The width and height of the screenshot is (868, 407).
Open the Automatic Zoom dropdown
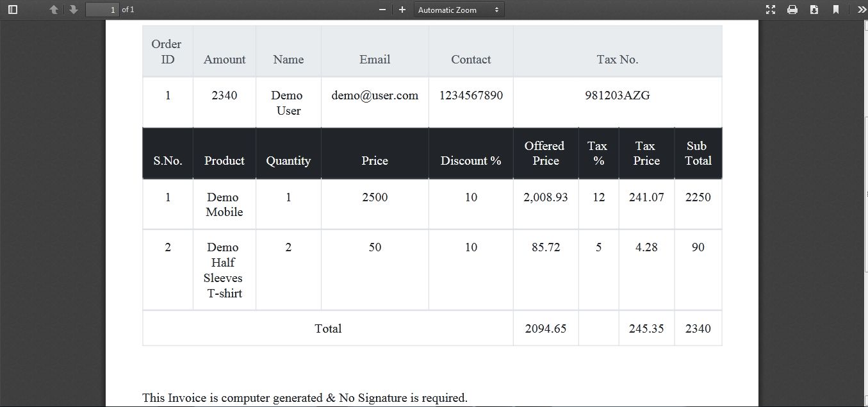[459, 10]
